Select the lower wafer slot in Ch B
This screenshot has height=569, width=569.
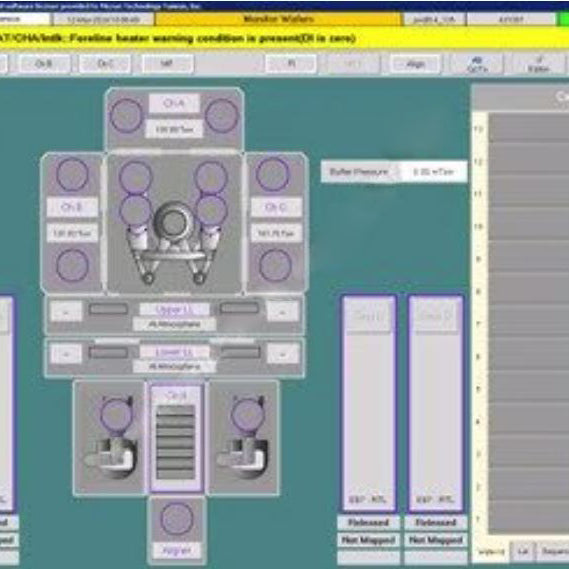click(72, 265)
